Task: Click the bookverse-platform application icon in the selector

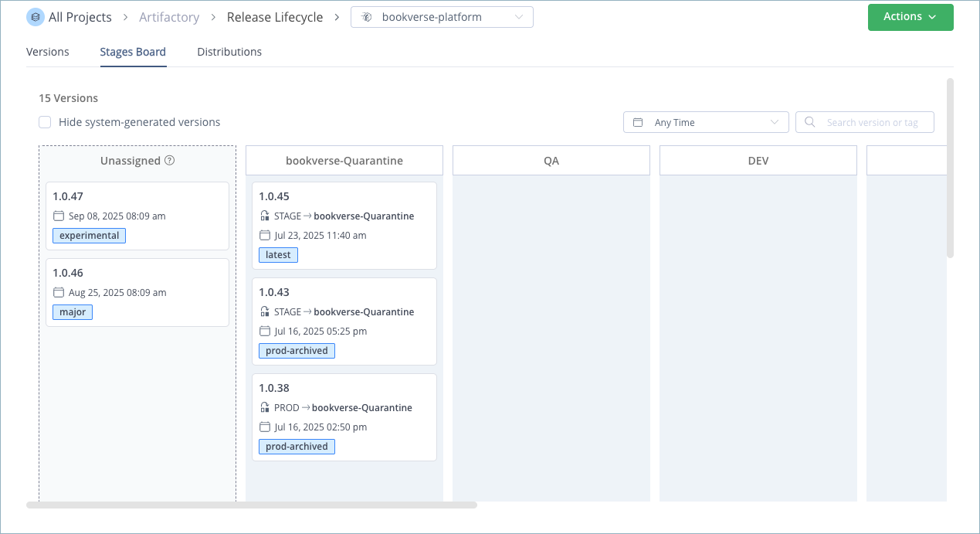Action: 367,17
